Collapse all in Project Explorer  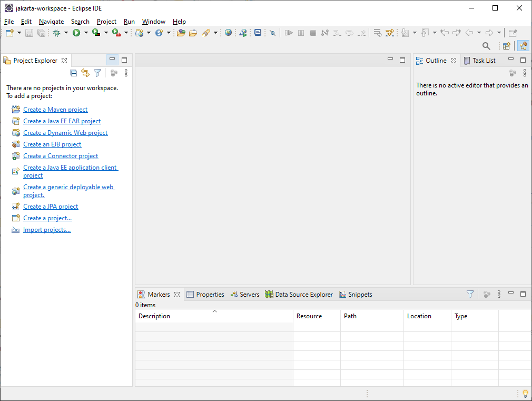click(74, 73)
